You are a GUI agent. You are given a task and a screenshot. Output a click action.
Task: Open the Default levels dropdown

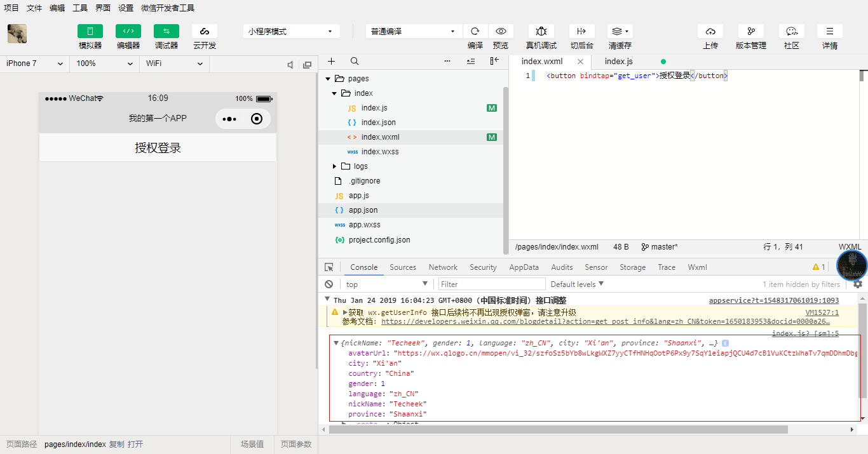point(577,284)
